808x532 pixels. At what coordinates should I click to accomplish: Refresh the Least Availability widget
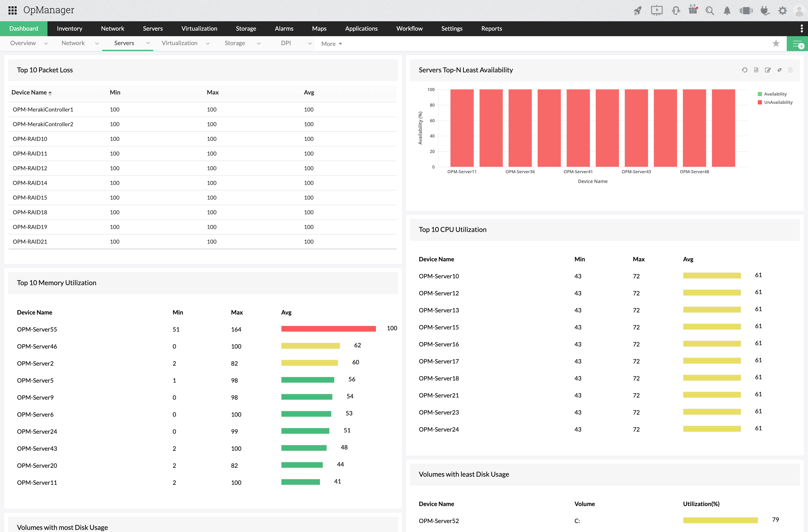[x=745, y=70]
